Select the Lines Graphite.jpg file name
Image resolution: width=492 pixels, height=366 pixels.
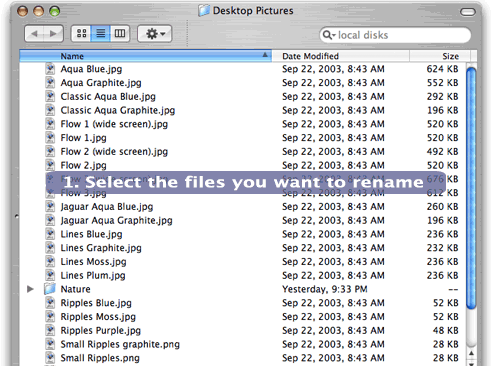point(101,248)
